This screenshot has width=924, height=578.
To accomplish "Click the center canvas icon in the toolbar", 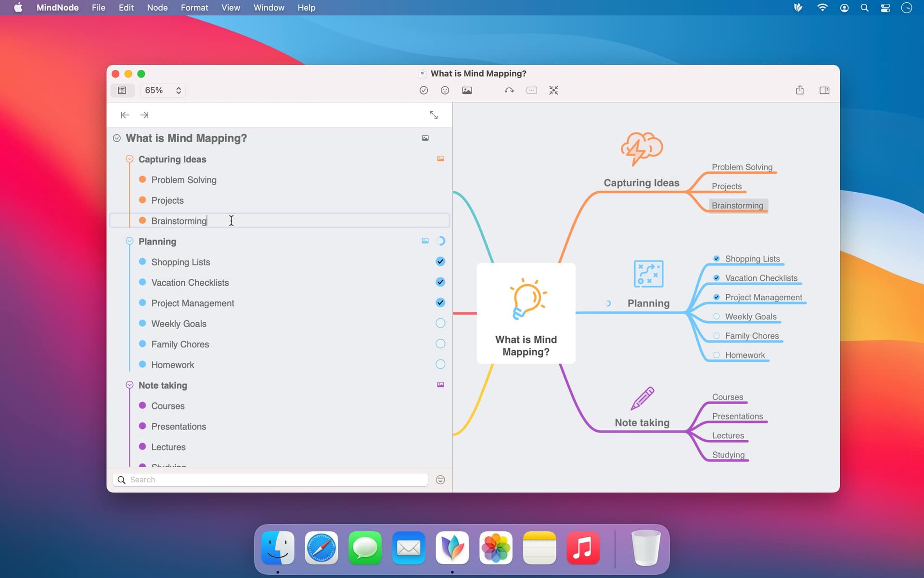I will [x=553, y=90].
